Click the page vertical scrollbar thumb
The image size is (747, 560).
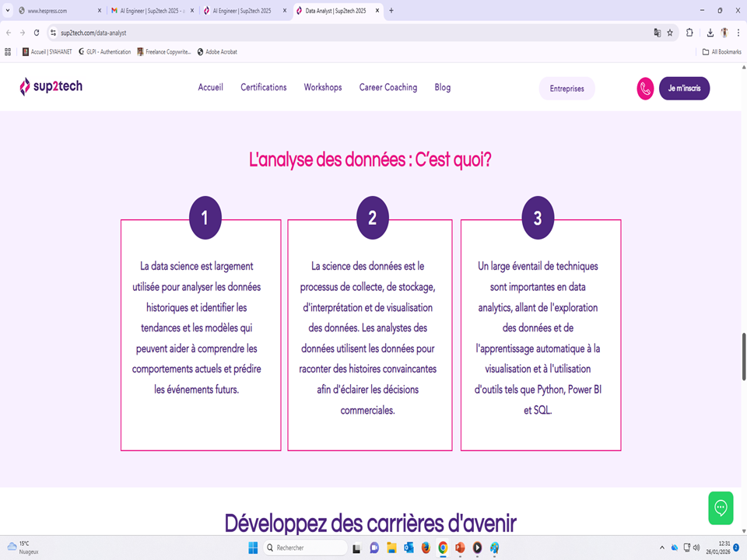click(743, 355)
